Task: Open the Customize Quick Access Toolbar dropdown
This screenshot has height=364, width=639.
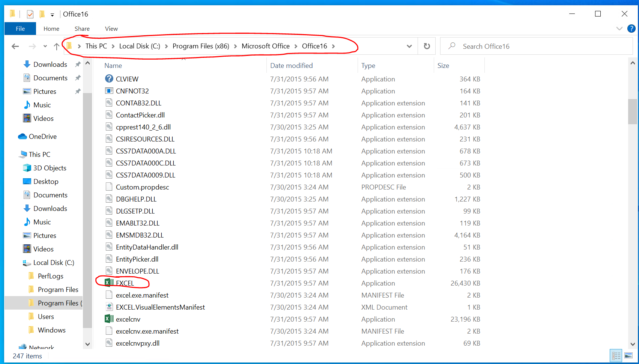Action: 52,15
